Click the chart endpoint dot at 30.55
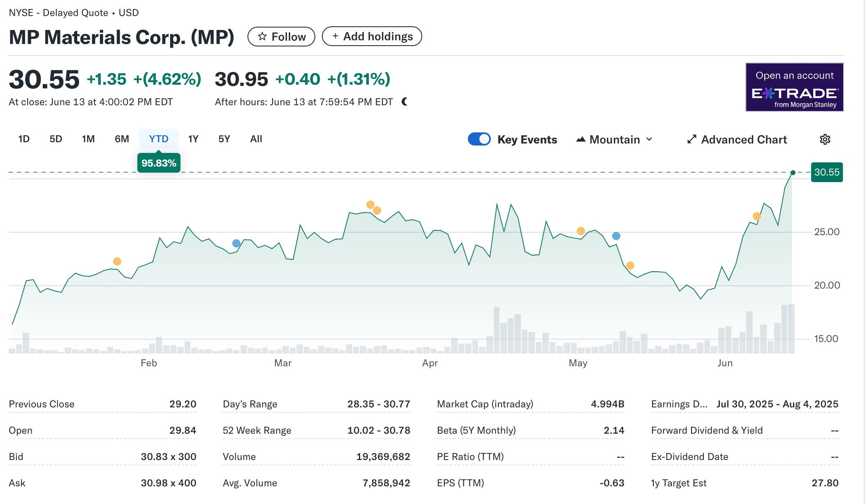865x504 pixels. [793, 173]
